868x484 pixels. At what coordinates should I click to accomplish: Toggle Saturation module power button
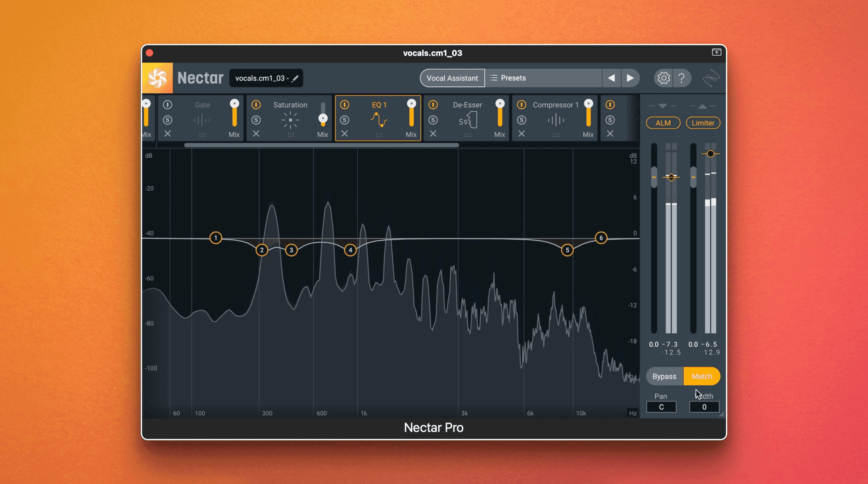click(x=256, y=105)
